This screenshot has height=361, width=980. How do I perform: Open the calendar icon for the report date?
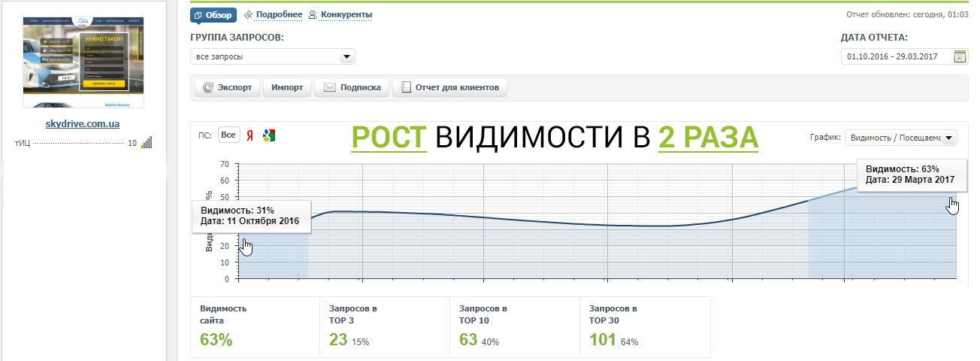coord(960,56)
